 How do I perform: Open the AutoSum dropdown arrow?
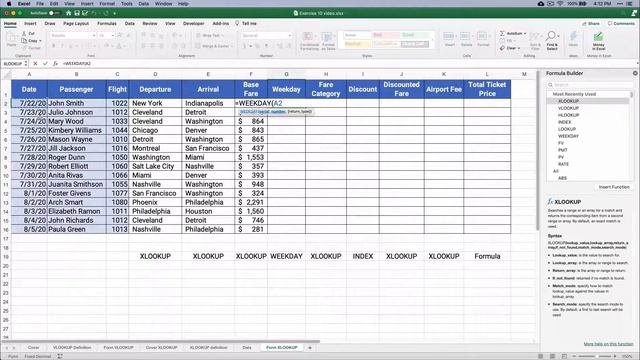(x=525, y=33)
